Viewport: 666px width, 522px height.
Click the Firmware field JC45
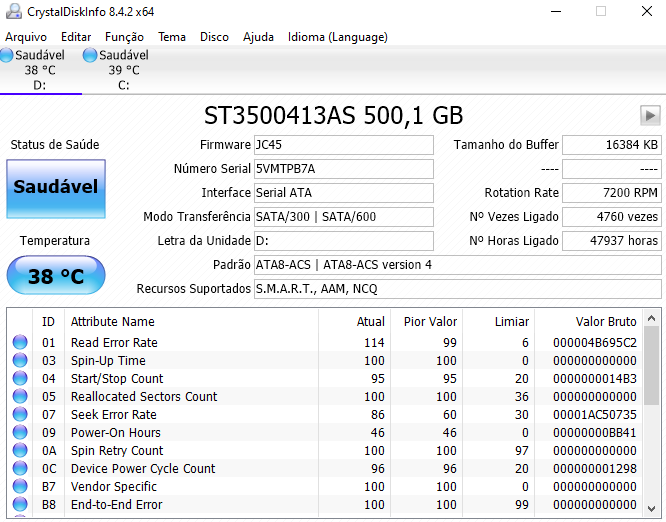coord(344,145)
